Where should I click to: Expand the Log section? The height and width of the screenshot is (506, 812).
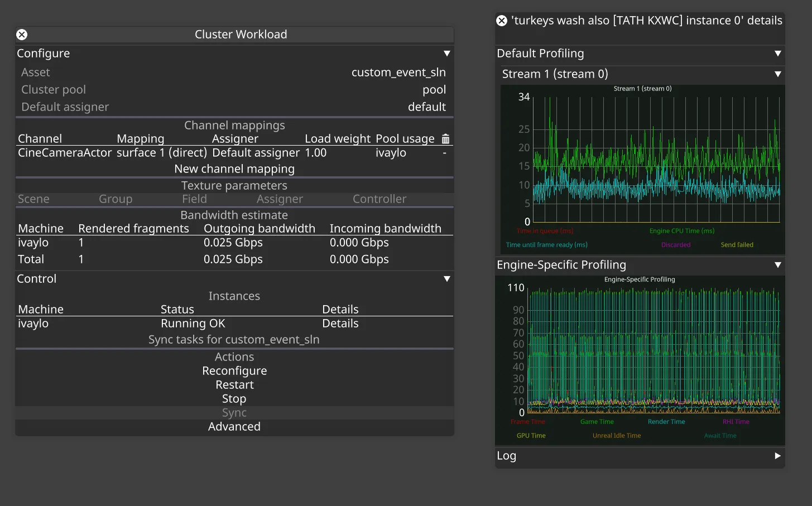coord(777,456)
